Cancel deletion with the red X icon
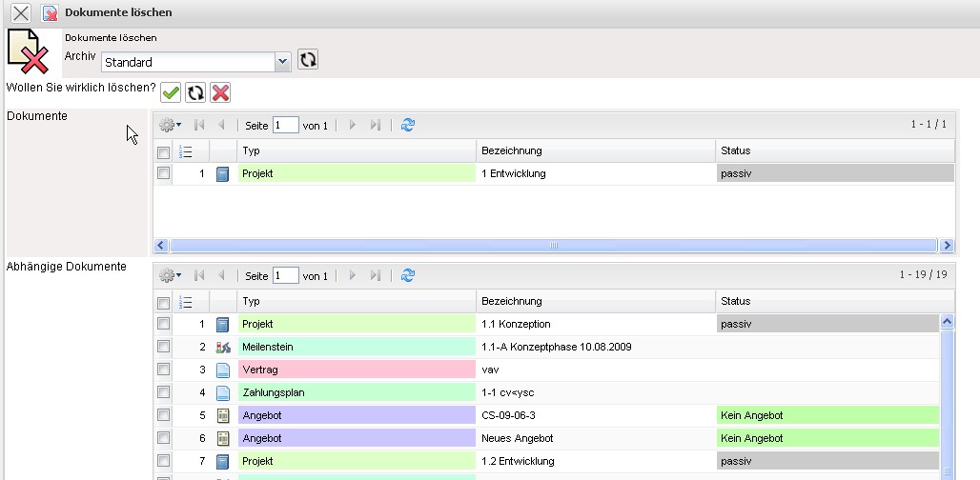The width and height of the screenshot is (980, 480). point(220,92)
